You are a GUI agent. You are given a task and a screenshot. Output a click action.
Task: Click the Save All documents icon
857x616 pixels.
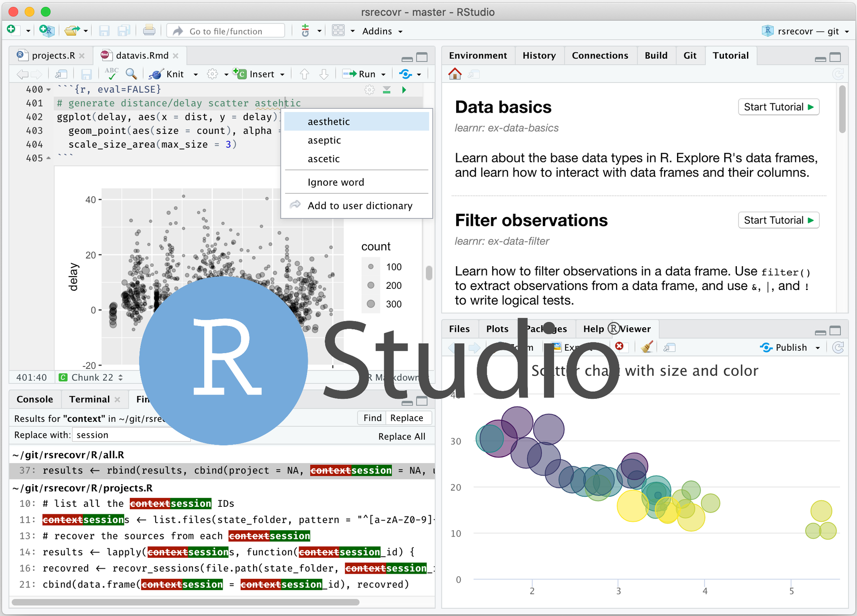123,31
